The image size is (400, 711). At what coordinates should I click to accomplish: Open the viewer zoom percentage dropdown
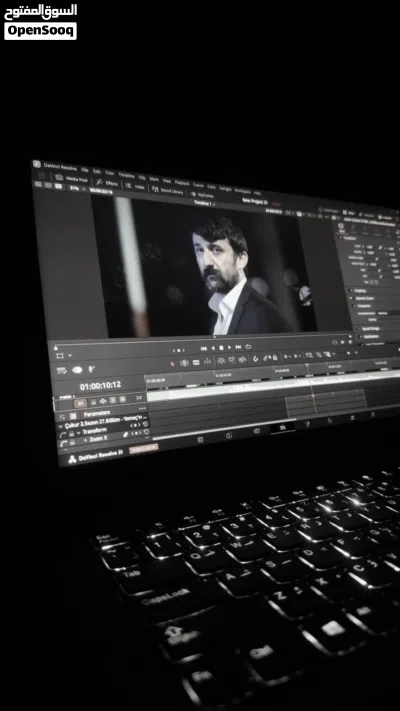coord(77,188)
